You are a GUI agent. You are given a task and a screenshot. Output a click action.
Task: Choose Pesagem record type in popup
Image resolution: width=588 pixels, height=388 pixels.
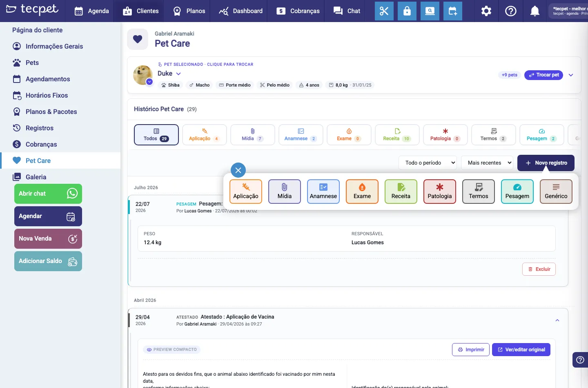coord(517,192)
